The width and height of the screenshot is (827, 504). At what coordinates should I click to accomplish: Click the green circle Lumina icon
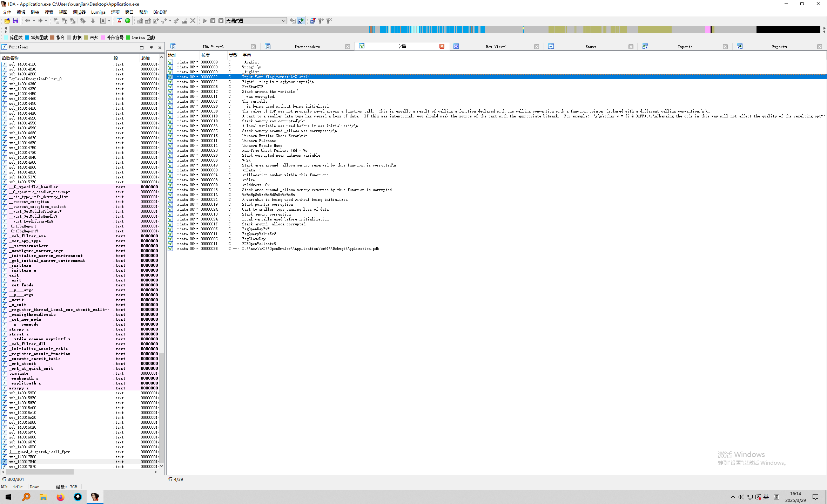(x=128, y=21)
